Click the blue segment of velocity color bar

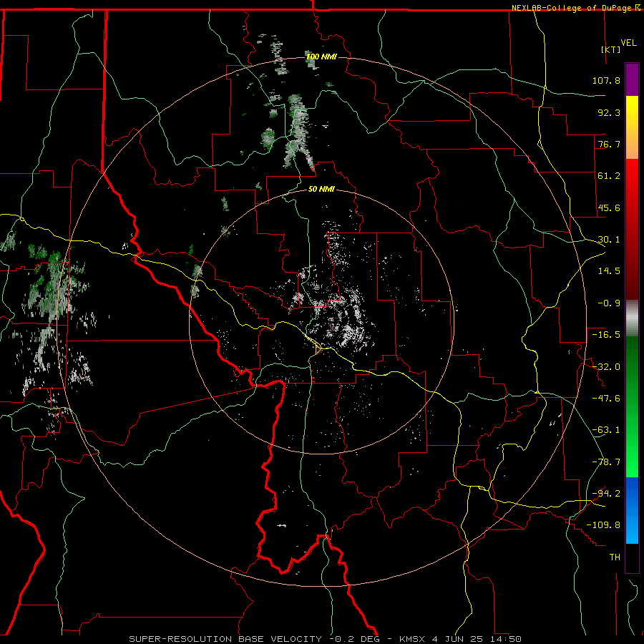pos(632,510)
